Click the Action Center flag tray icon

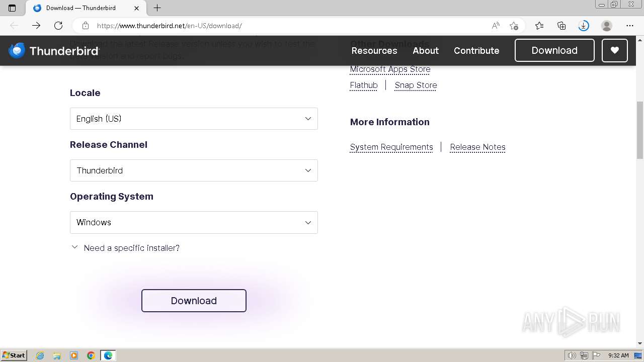click(x=596, y=355)
